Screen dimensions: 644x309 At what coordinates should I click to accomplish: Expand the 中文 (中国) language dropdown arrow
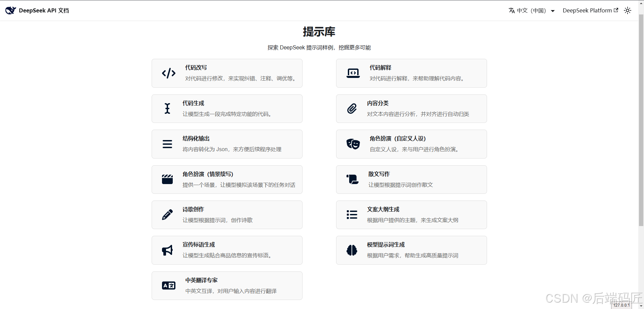click(x=553, y=11)
